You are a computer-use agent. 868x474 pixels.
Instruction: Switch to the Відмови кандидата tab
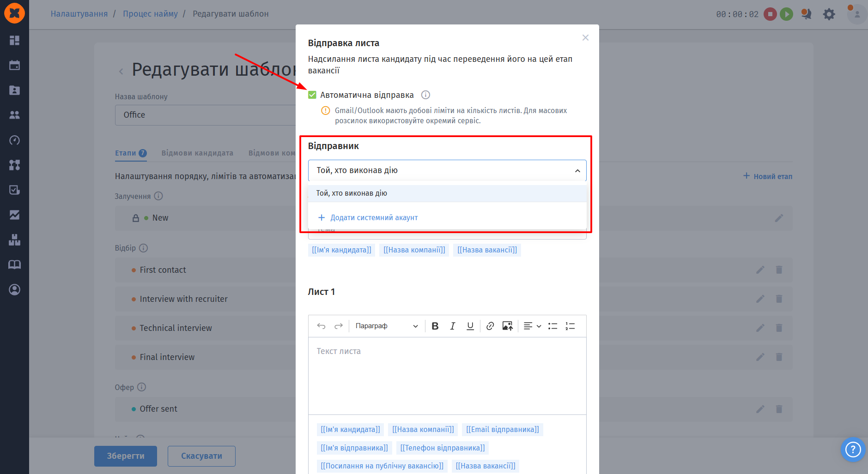[x=197, y=153]
